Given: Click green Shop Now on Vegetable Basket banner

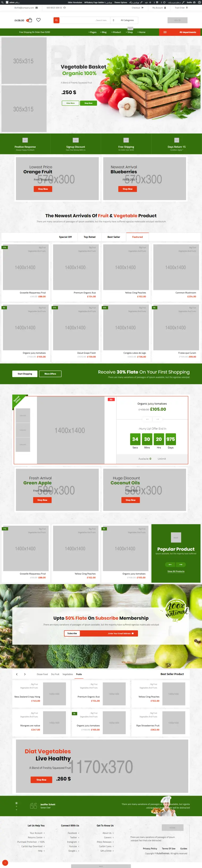Looking at the screenshot, I should (89, 103).
